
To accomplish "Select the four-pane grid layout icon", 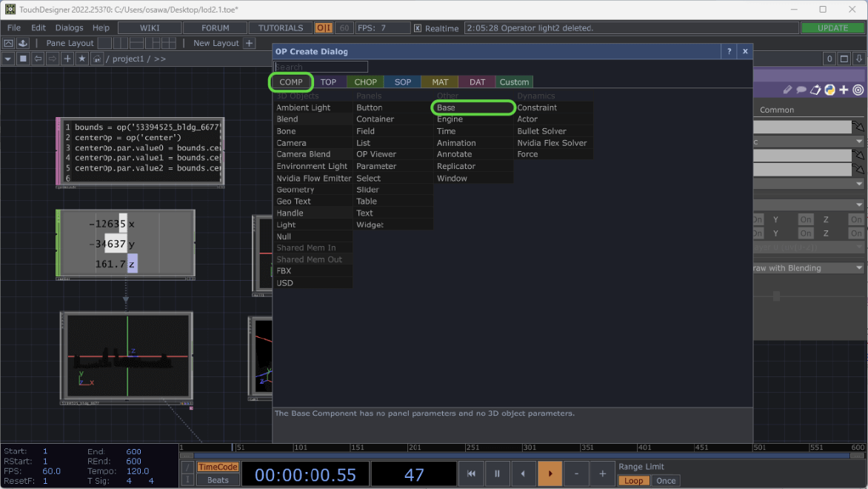I will (x=170, y=43).
